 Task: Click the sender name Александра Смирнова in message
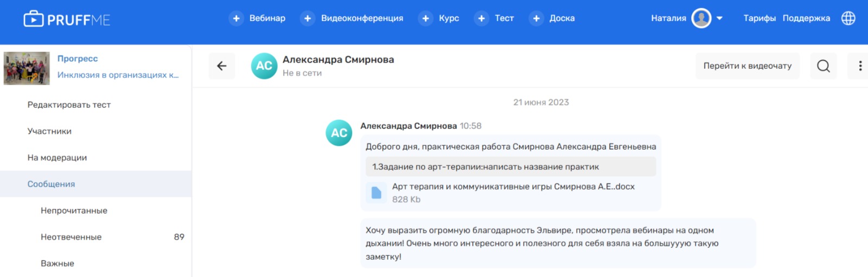tap(409, 126)
